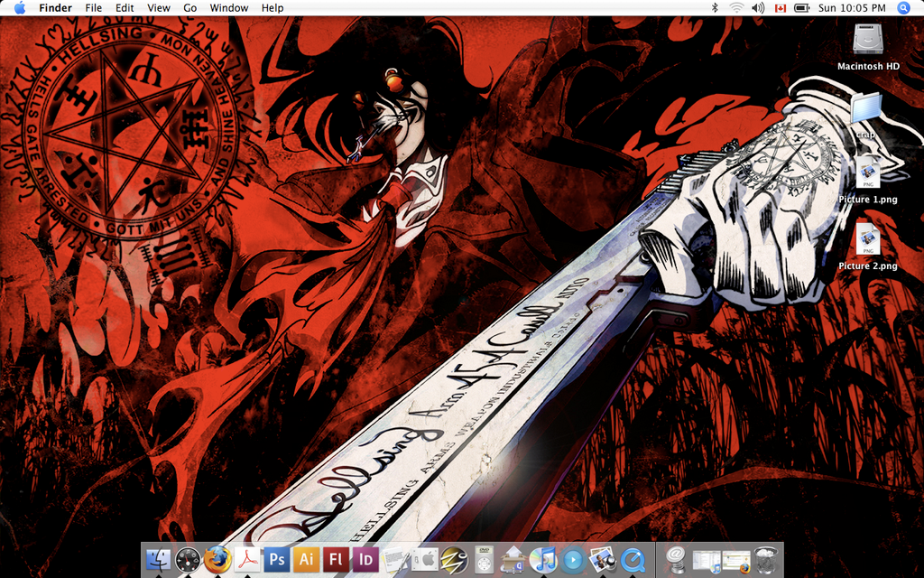Open Firefox browser from the dock

pyautogui.click(x=217, y=560)
